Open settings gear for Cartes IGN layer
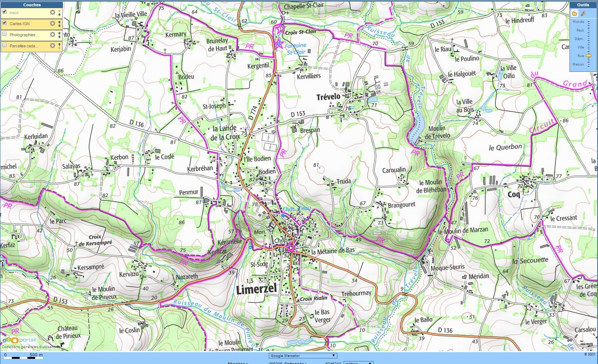The image size is (598, 364). point(53,23)
